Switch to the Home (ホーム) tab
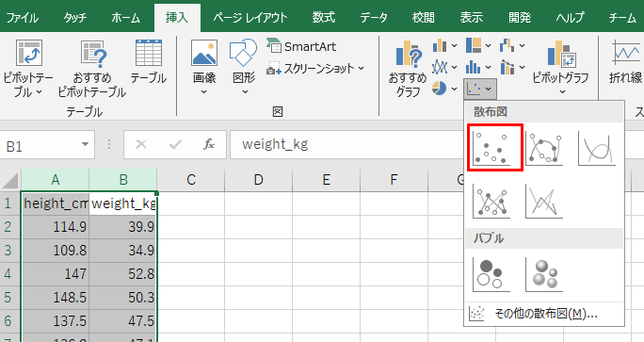 pyautogui.click(x=125, y=18)
